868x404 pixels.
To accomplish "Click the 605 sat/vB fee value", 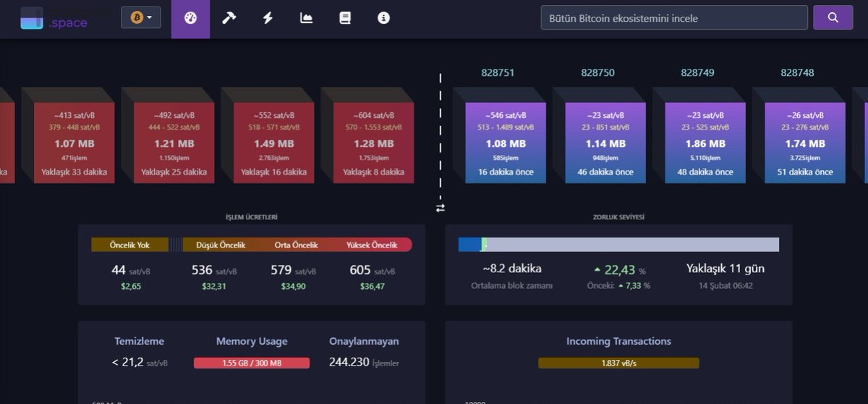I will [x=373, y=270].
